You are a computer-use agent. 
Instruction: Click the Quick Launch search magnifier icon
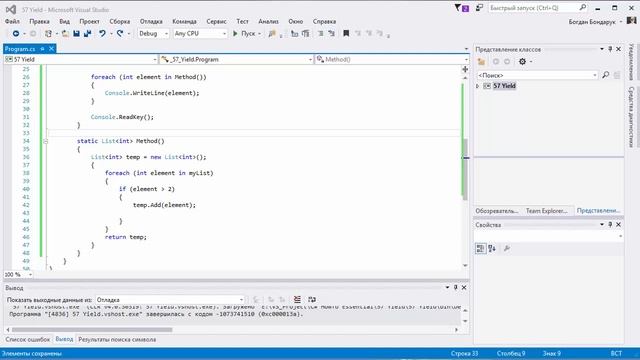point(583,7)
